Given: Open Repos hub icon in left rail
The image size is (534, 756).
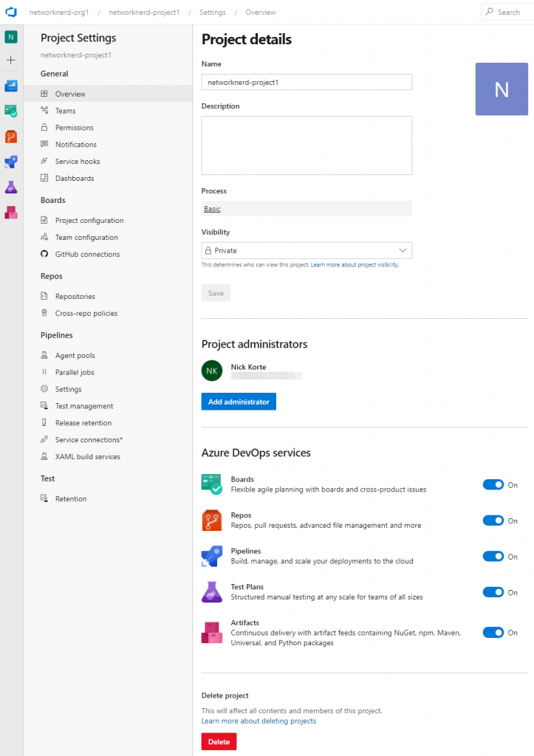Looking at the screenshot, I should tap(11, 137).
